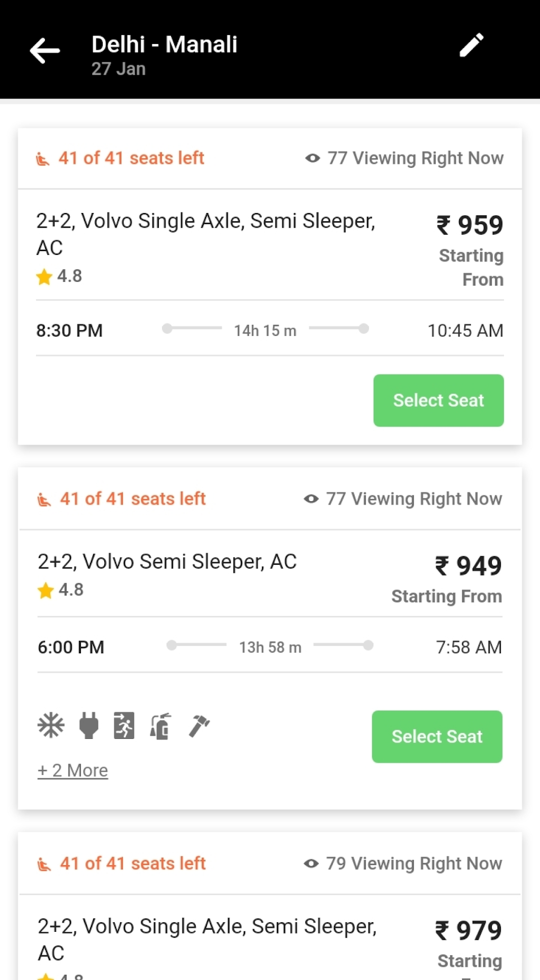Tap the emergency exit amenity icon
Screen dimensions: 540x980
pyautogui.click(x=124, y=725)
